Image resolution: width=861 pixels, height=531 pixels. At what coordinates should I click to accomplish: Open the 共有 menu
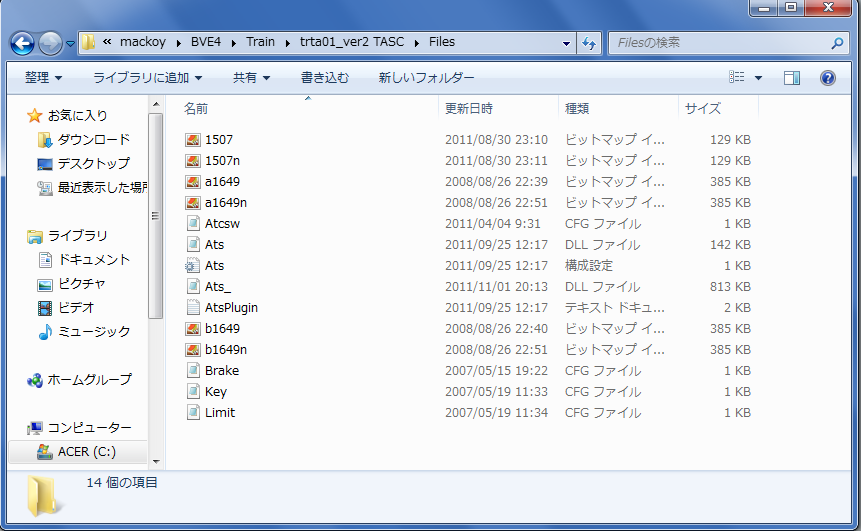point(251,77)
